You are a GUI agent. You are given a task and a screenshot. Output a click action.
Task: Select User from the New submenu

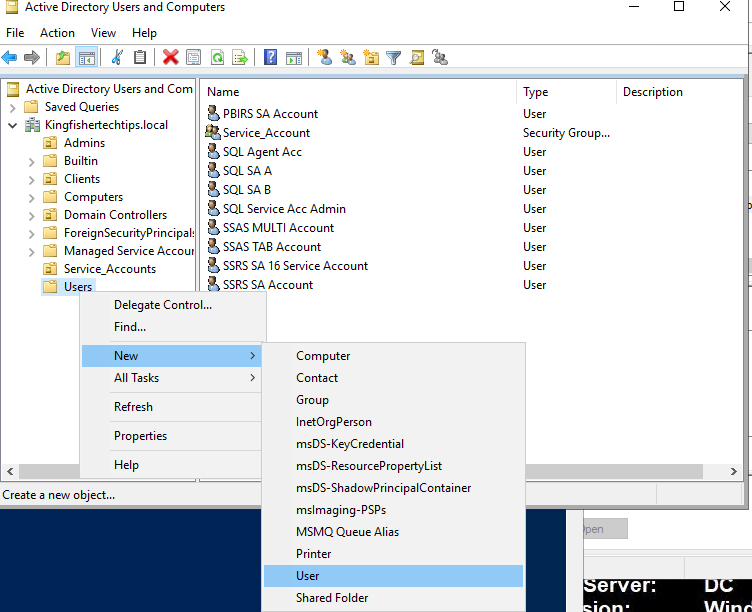point(393,576)
